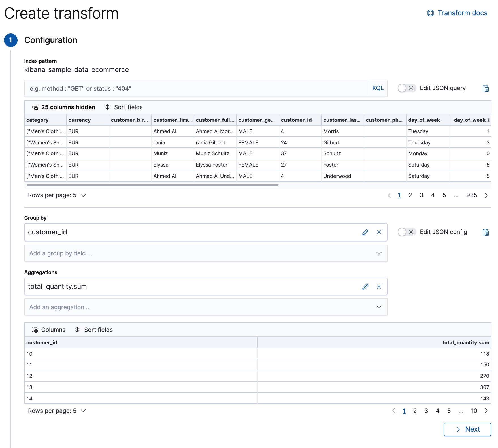Open the Columns selector in the results table

(x=48, y=330)
